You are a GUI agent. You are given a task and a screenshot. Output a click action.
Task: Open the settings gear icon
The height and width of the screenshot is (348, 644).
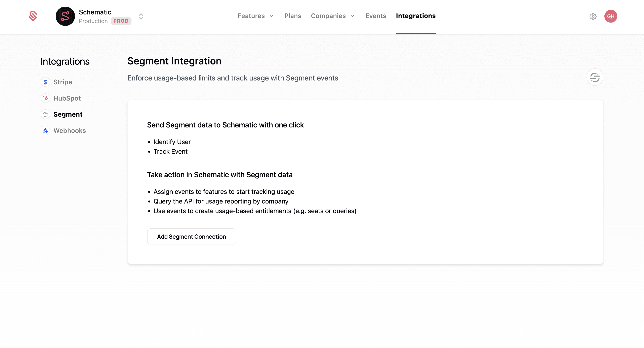pyautogui.click(x=593, y=16)
